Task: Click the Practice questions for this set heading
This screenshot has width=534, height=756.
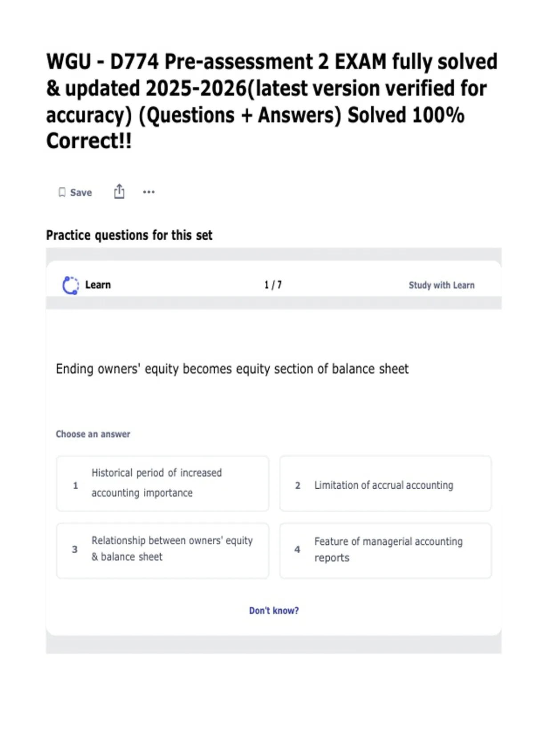Action: [x=129, y=235]
